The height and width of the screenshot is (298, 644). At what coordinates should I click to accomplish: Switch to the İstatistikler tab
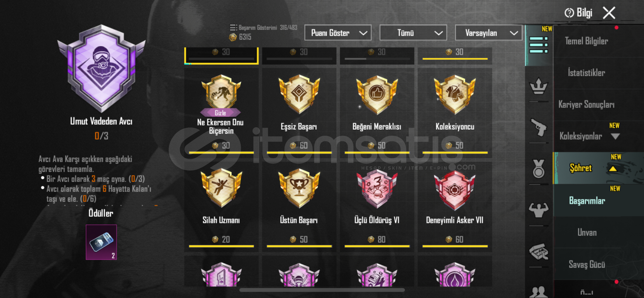point(586,73)
